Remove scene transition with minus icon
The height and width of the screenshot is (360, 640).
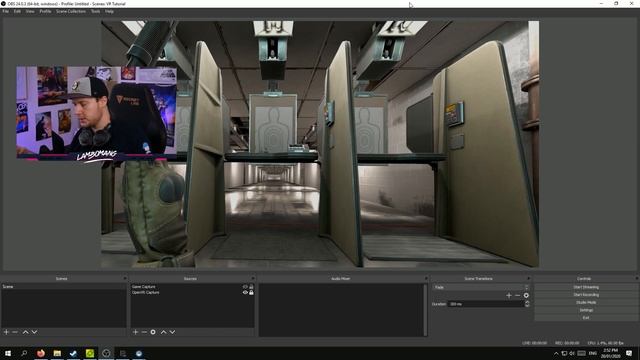tap(518, 295)
